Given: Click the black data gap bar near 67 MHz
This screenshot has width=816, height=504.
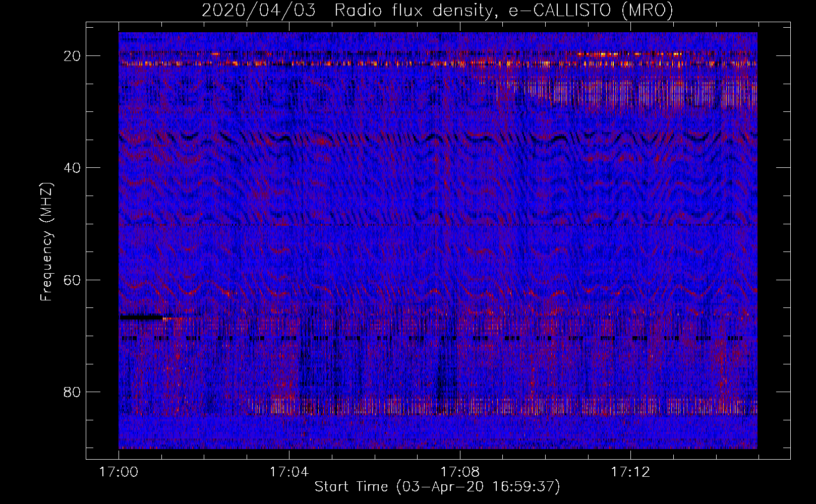Looking at the screenshot, I should point(141,318).
